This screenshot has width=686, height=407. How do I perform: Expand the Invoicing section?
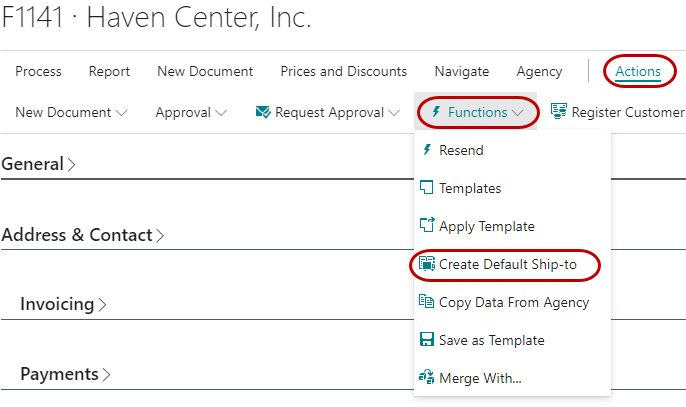[63, 304]
